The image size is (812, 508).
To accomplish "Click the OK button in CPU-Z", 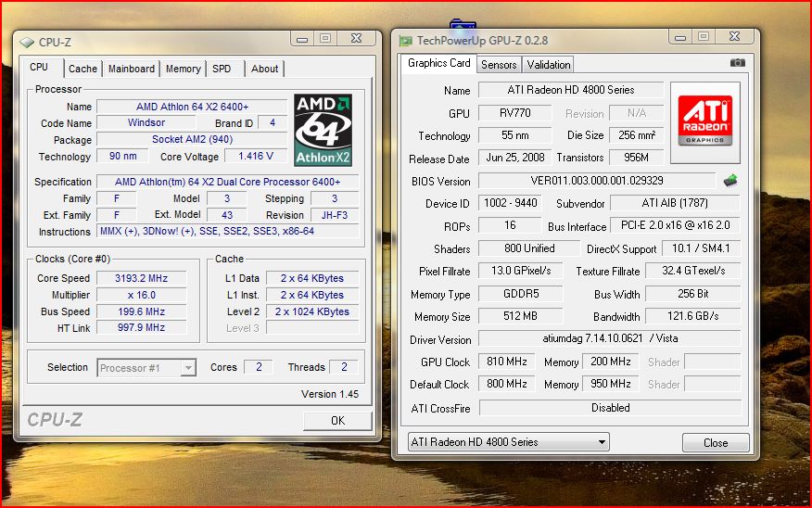I will (337, 421).
